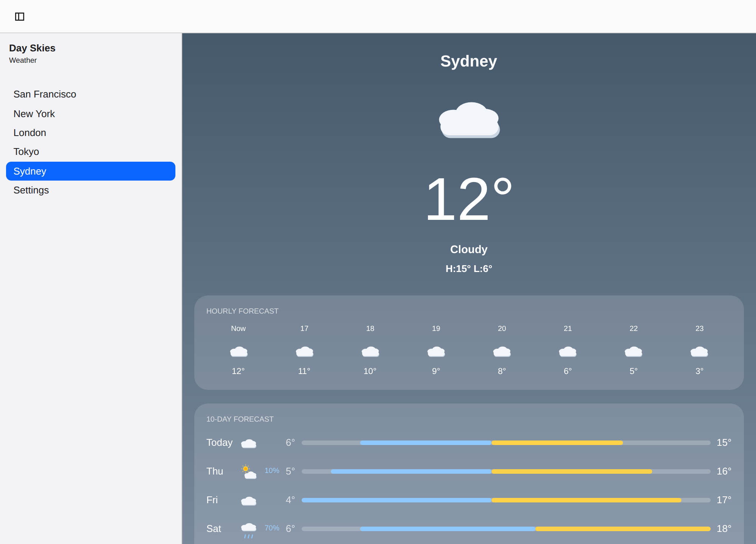Click the Today day label

point(219,442)
